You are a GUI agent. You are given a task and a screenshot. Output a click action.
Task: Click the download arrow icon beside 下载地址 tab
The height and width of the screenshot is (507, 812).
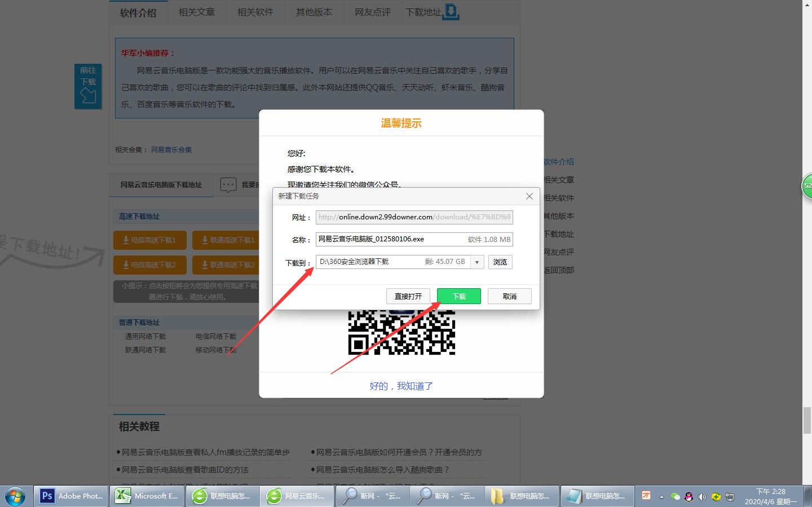[451, 11]
